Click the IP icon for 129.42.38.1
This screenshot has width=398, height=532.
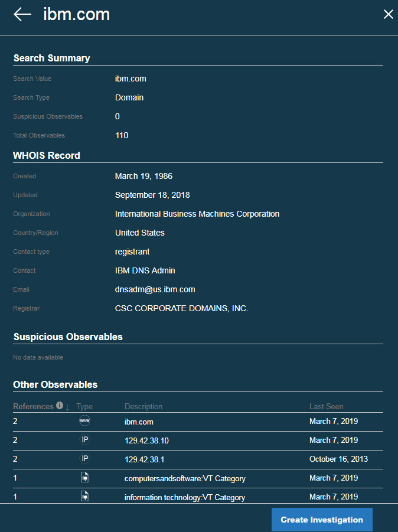point(84,459)
